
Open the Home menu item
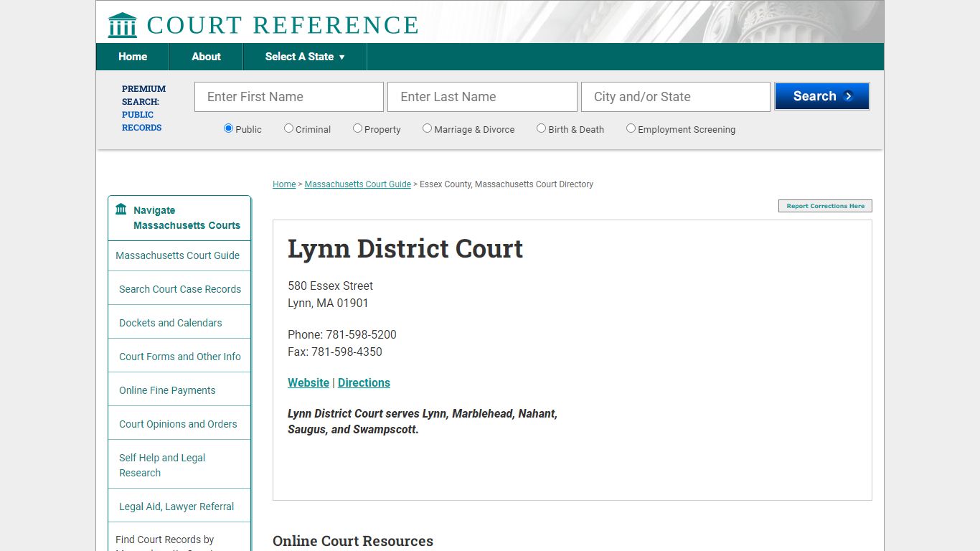pos(133,57)
